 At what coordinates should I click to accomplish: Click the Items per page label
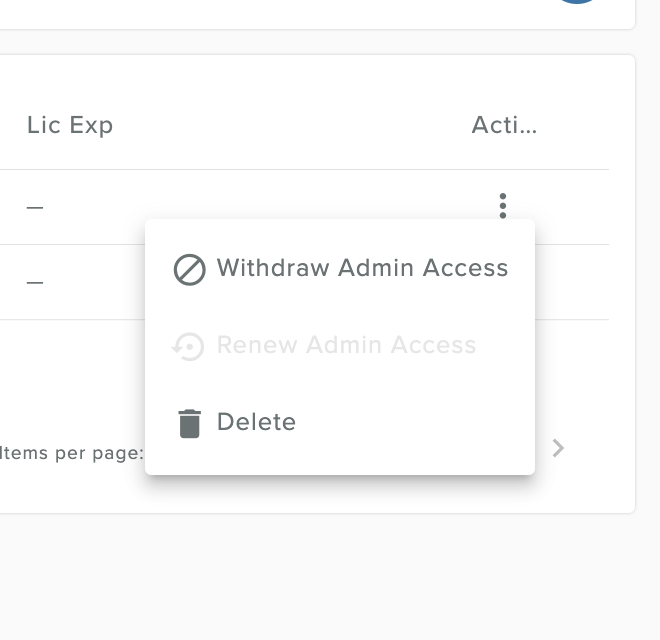coord(72,453)
